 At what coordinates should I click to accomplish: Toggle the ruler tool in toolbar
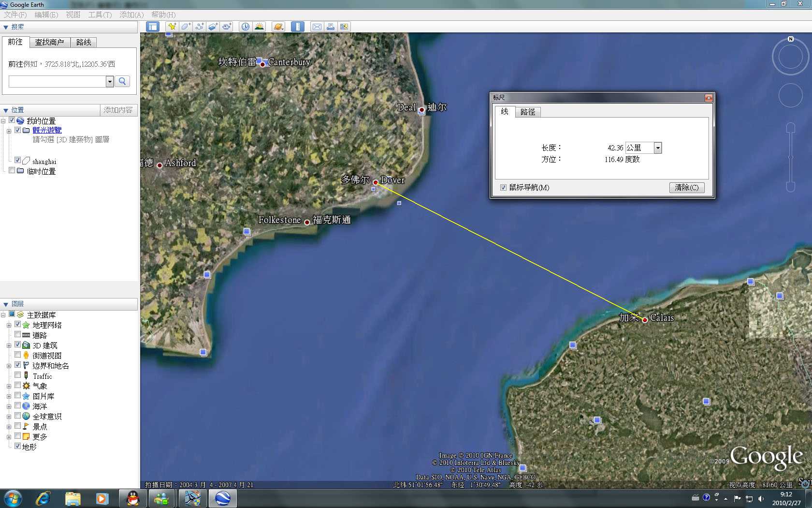298,27
